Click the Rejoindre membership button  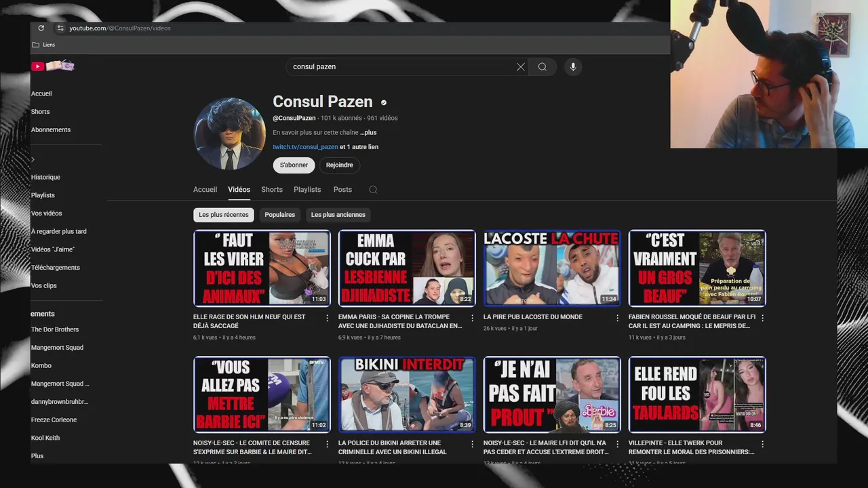(339, 165)
